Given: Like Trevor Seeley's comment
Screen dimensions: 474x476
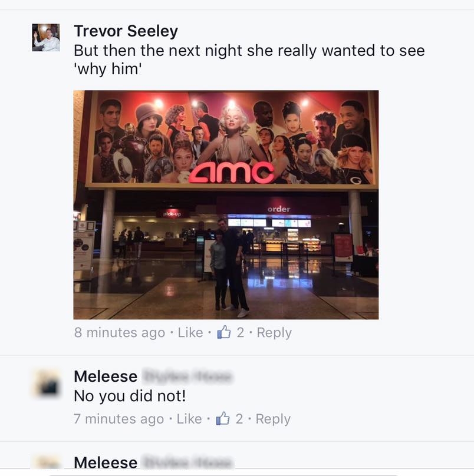Looking at the screenshot, I should [x=190, y=332].
